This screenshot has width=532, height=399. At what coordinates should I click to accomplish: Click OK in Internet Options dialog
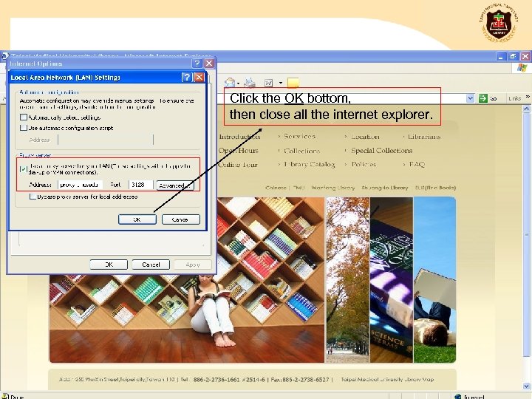[x=109, y=265]
